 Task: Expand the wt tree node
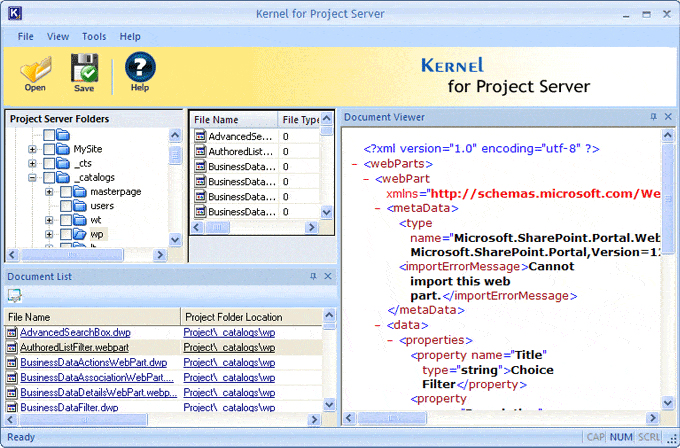point(49,220)
